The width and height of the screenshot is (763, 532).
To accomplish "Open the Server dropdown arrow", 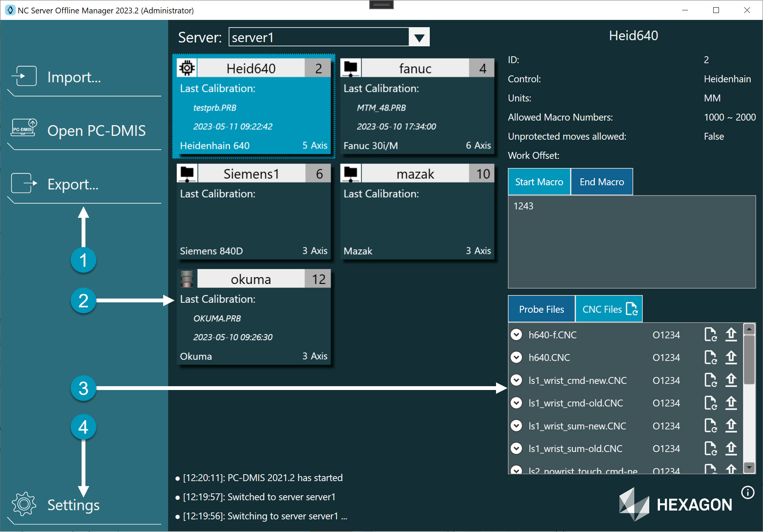I will click(419, 38).
